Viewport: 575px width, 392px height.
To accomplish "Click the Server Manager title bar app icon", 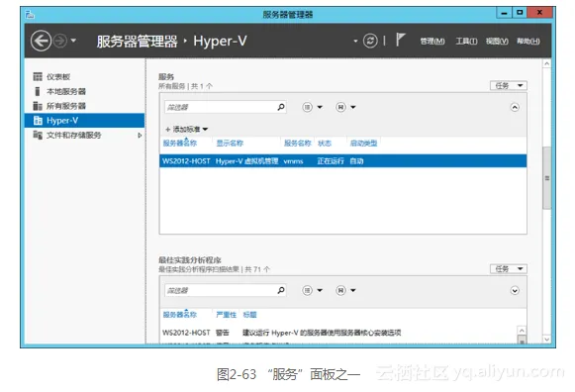I will point(30,14).
